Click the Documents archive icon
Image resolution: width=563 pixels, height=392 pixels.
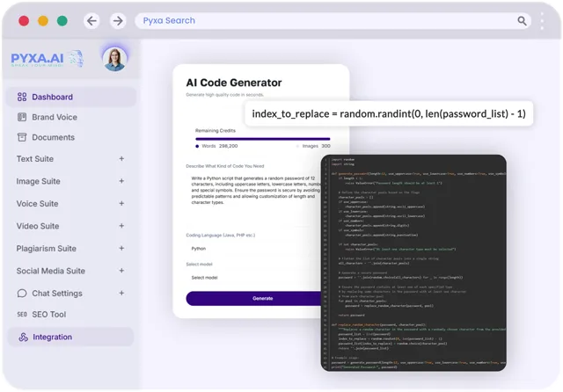[22, 137]
